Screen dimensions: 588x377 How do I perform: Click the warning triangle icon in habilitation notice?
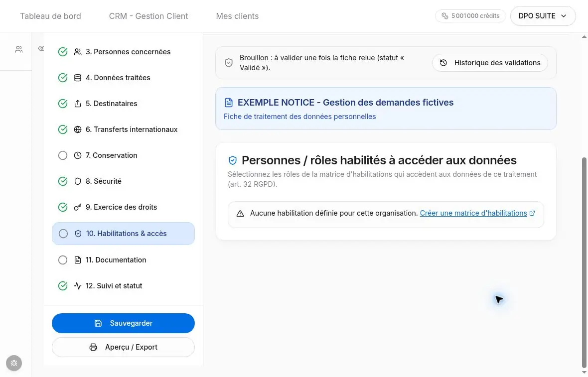[x=240, y=214]
